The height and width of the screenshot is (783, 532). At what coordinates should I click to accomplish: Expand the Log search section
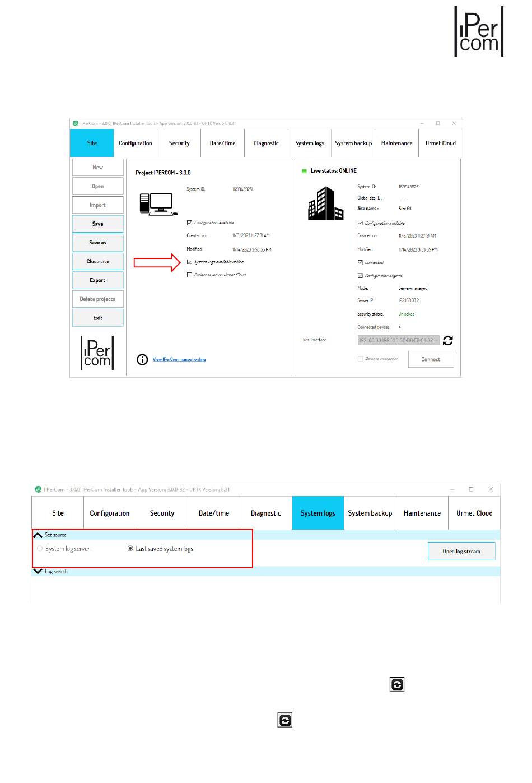(38, 572)
